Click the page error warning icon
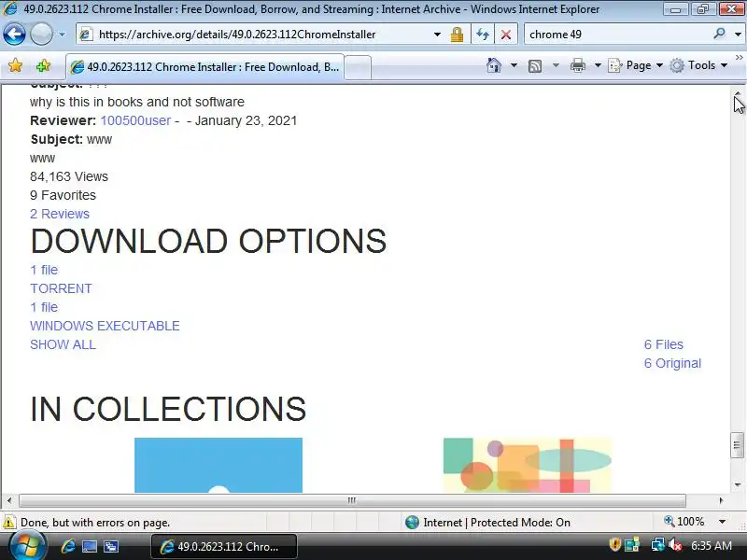Screen dimensions: 747x560 9,523
